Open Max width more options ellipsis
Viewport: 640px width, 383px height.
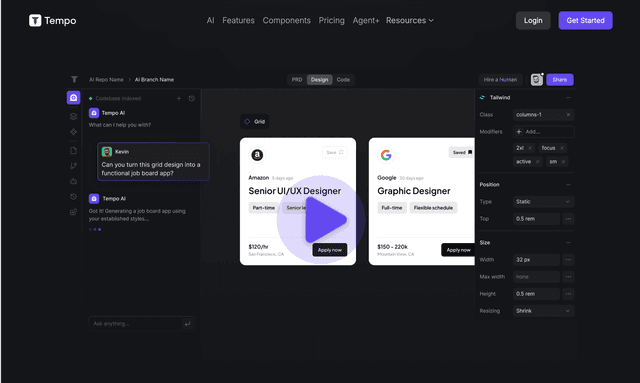point(568,277)
